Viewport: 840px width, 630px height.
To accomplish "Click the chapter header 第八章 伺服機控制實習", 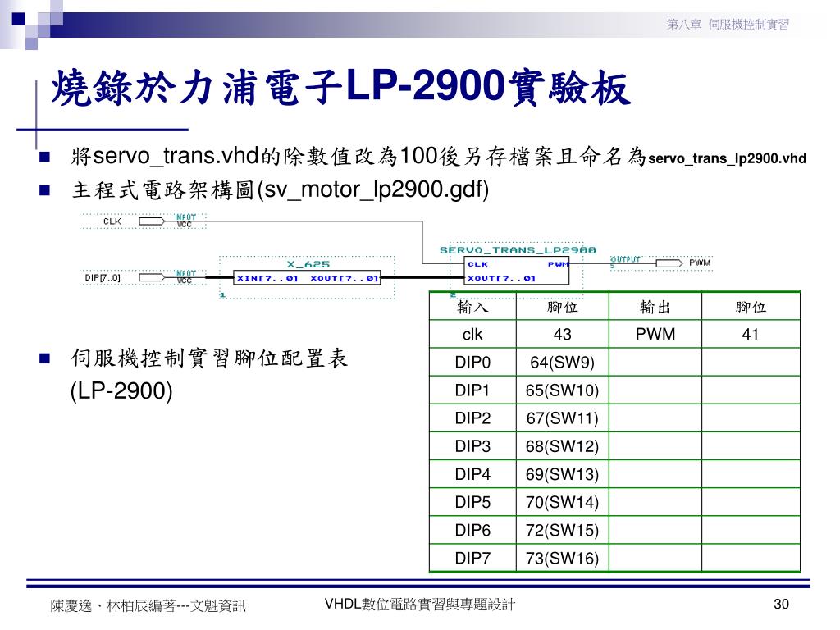I will 728,24.
